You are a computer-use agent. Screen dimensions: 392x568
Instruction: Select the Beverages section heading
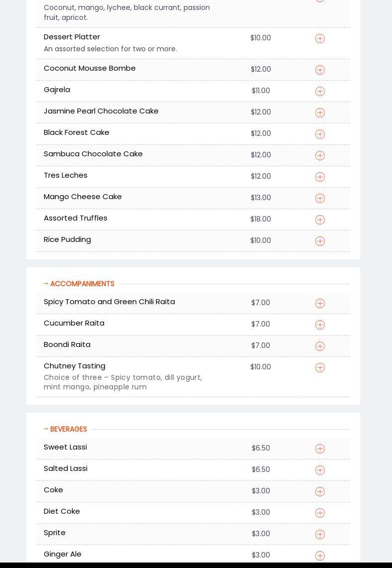click(68, 429)
